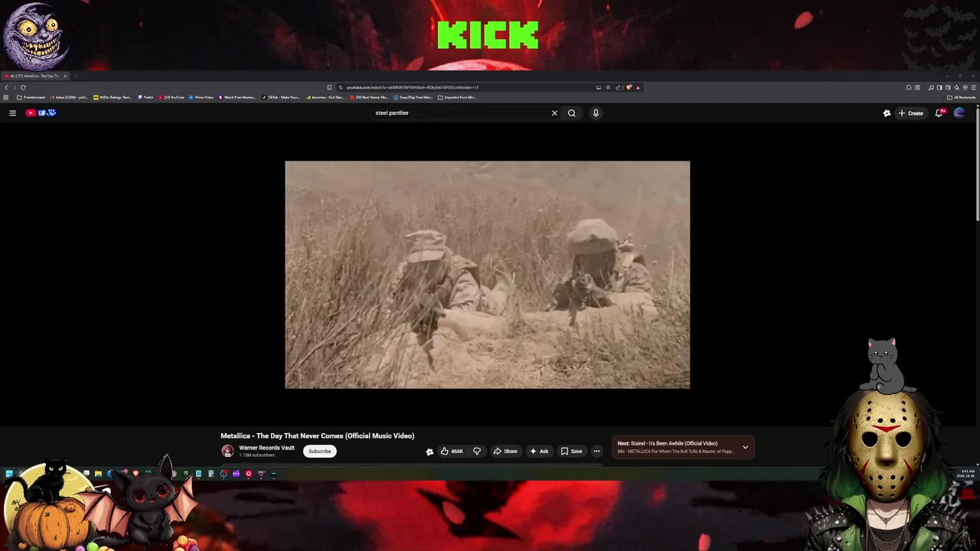980x551 pixels.
Task: Open more actions three-dot menu
Action: [x=596, y=451]
